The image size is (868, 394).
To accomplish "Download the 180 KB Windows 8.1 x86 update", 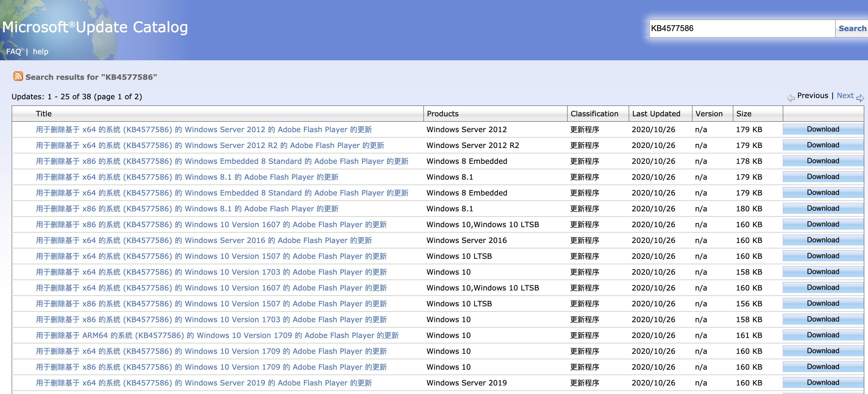I will (x=823, y=209).
